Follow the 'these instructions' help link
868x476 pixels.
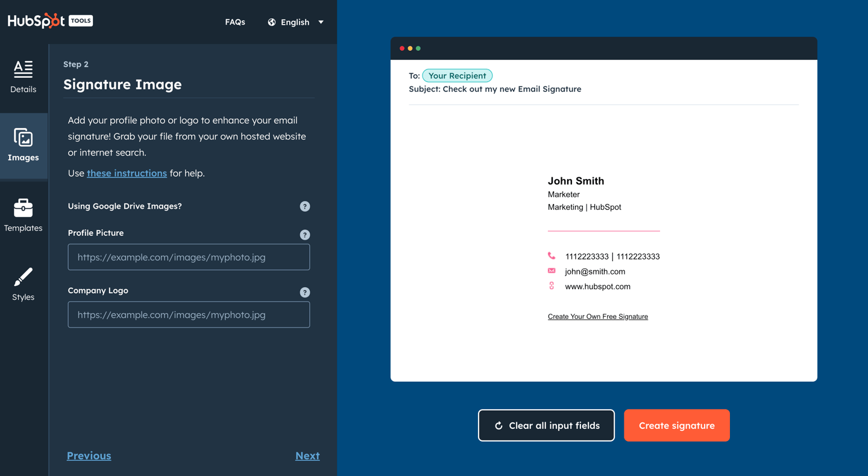[x=127, y=173]
